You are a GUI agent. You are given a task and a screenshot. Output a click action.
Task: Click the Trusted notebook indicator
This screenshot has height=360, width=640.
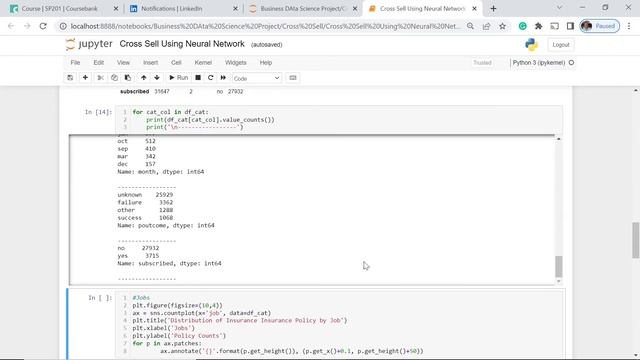coord(482,62)
